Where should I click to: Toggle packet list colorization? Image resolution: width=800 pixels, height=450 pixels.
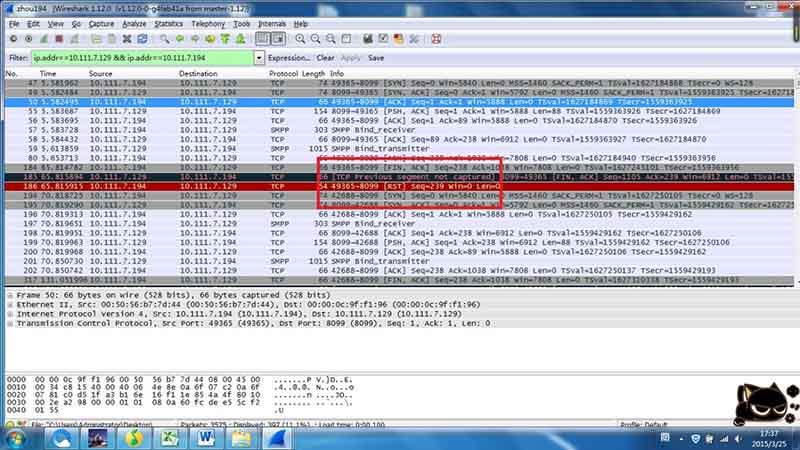point(262,39)
